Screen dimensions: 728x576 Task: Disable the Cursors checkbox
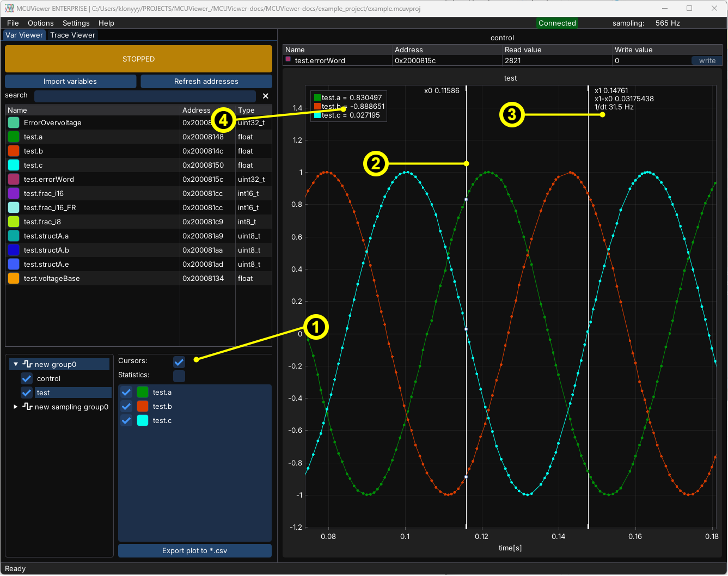tap(179, 361)
